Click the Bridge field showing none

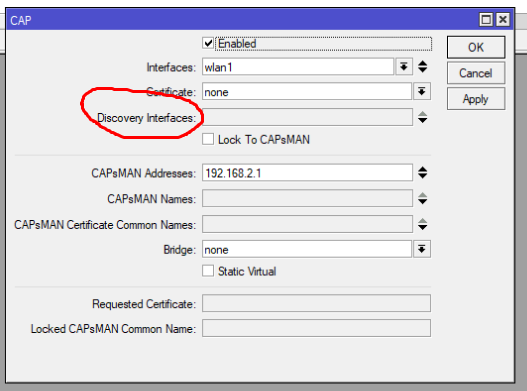[x=307, y=249]
